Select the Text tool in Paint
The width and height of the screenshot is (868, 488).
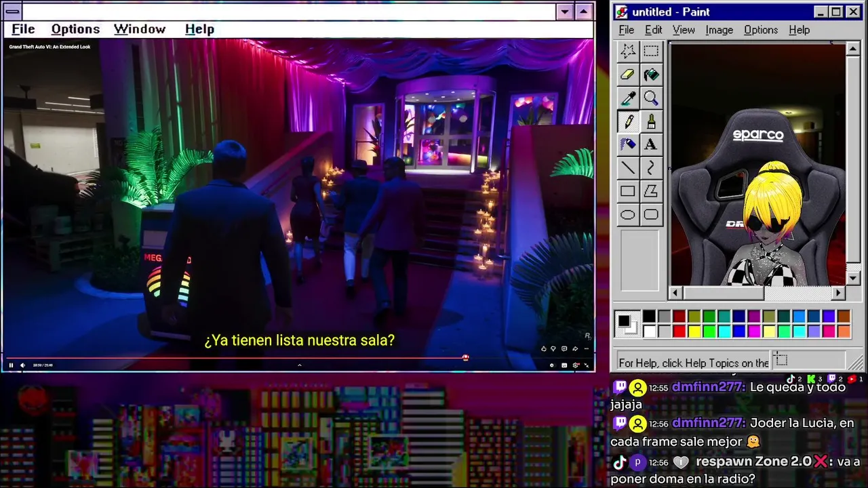tap(651, 144)
